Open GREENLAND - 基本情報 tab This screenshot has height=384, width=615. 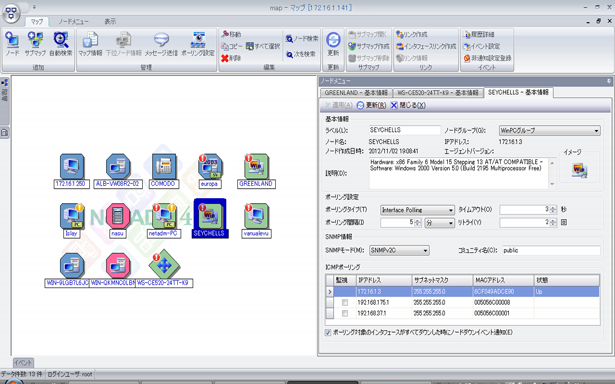[x=356, y=93]
